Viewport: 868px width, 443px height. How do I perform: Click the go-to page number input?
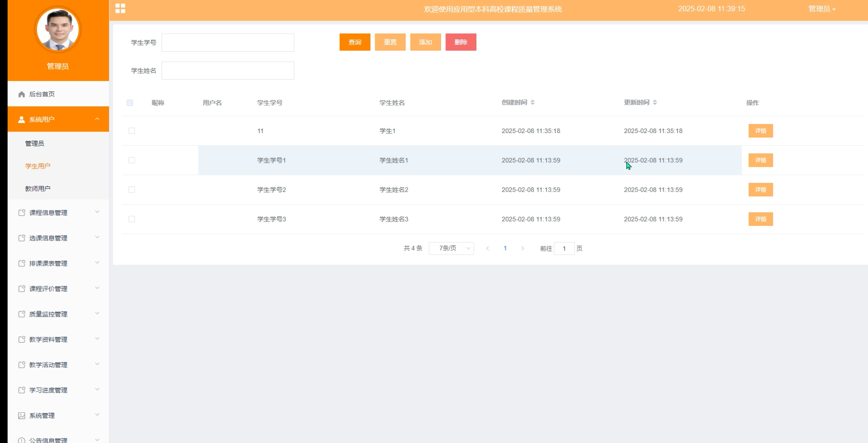[x=564, y=248]
